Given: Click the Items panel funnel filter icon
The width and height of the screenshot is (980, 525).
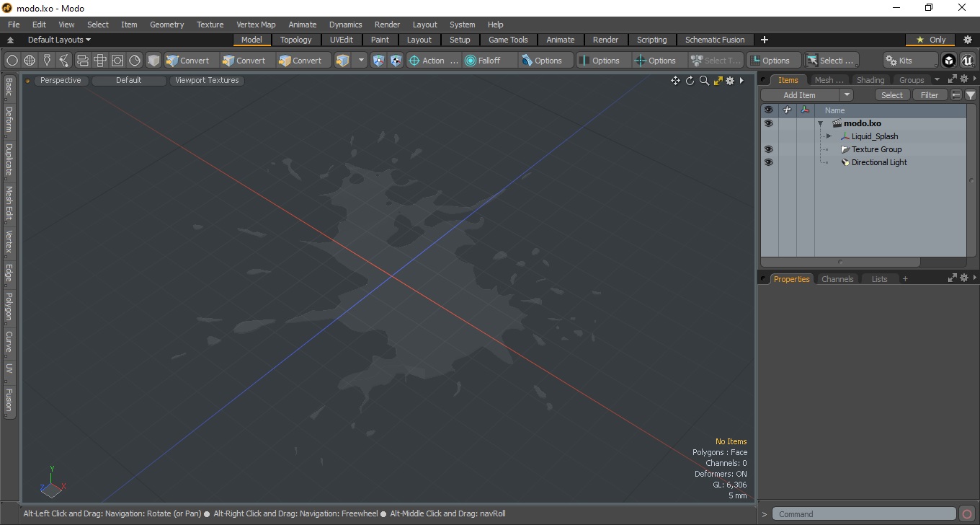Looking at the screenshot, I should [971, 95].
